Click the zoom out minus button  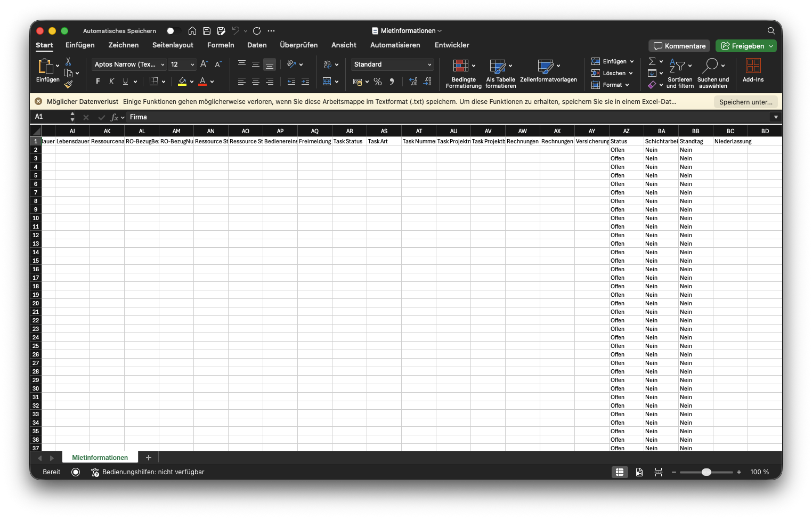pyautogui.click(x=674, y=472)
